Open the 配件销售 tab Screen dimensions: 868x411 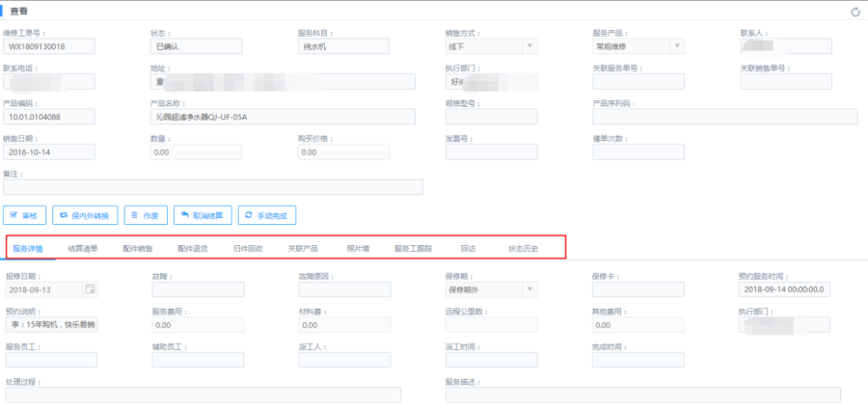coord(138,249)
